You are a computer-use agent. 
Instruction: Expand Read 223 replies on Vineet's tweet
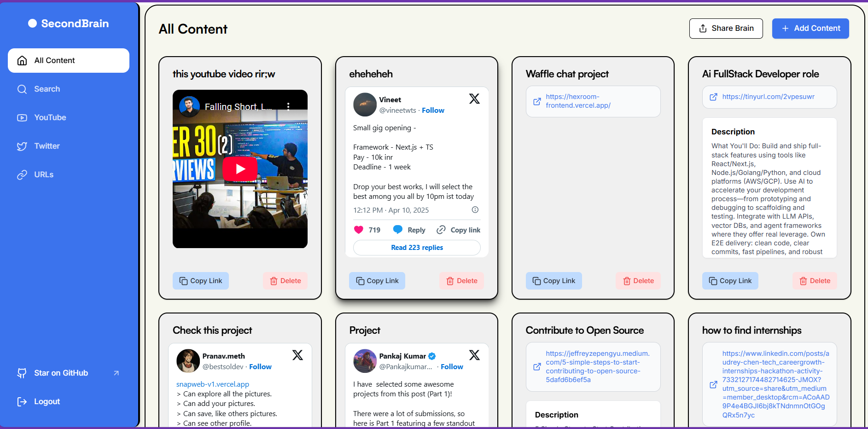(417, 248)
